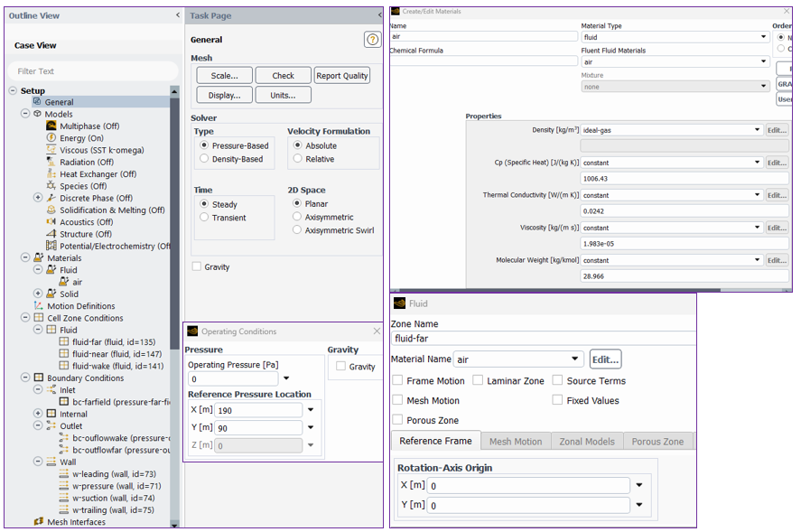
Task: Switch to the Mesh Motion tab
Action: pyautogui.click(x=516, y=441)
